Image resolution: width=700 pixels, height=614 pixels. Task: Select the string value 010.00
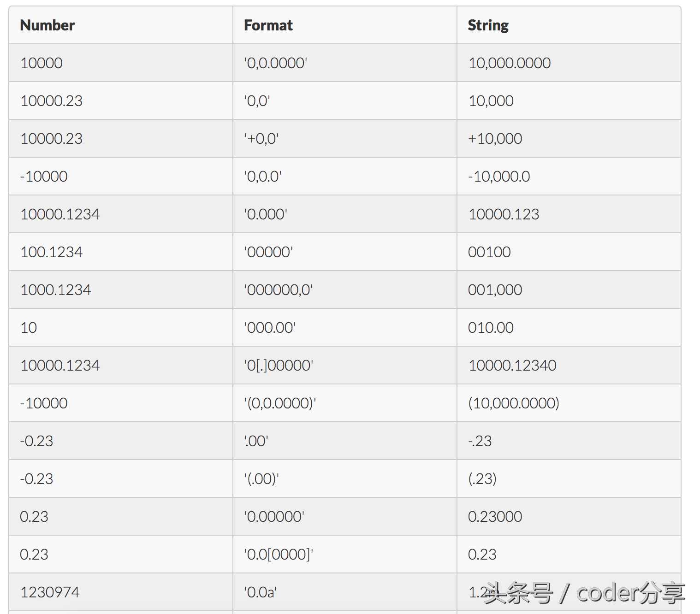coord(491,328)
